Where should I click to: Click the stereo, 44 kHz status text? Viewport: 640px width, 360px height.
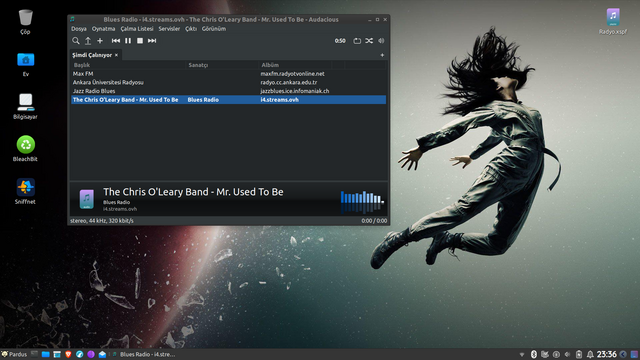[x=102, y=221]
